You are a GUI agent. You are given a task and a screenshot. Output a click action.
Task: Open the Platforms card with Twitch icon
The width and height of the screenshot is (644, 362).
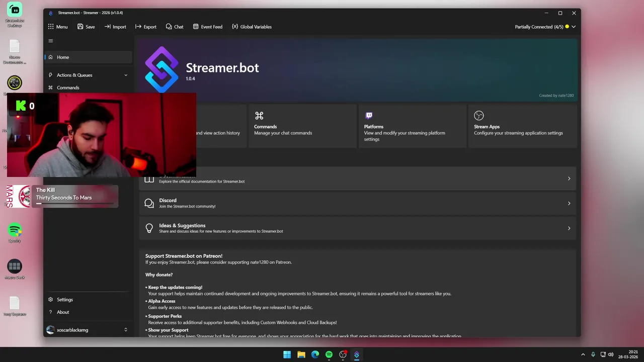point(412,126)
